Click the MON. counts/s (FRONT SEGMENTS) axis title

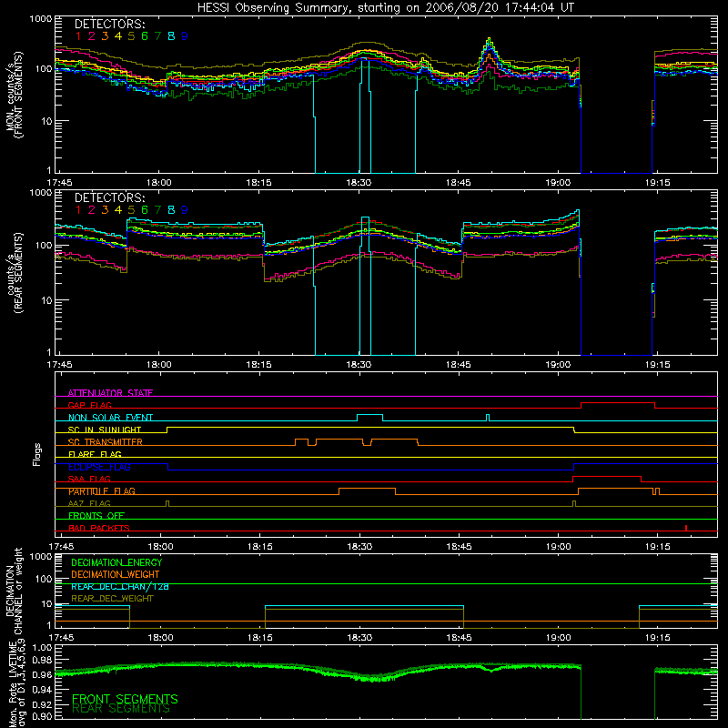(14, 95)
